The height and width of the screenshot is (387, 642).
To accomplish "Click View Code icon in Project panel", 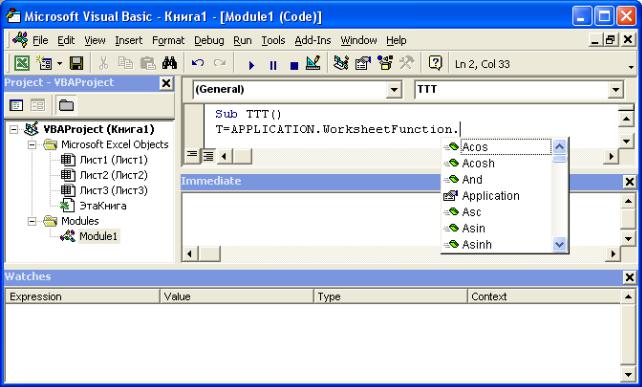I will [16, 105].
